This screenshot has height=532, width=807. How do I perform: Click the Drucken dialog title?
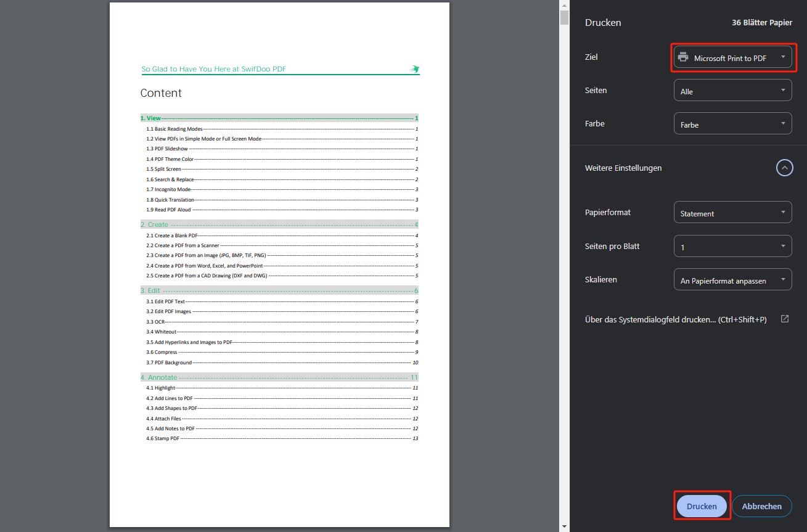coord(603,22)
